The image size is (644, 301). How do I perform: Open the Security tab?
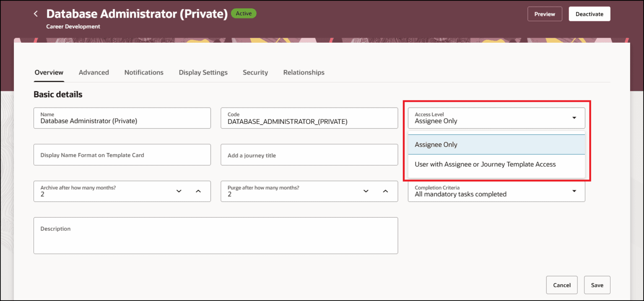click(x=255, y=72)
